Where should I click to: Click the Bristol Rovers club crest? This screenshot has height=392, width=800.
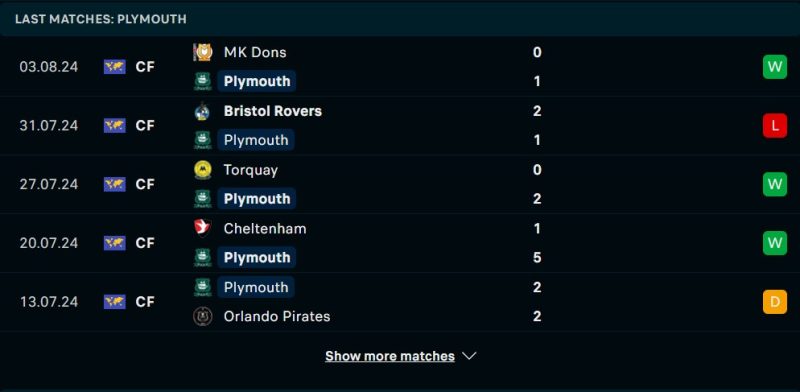[x=203, y=111]
